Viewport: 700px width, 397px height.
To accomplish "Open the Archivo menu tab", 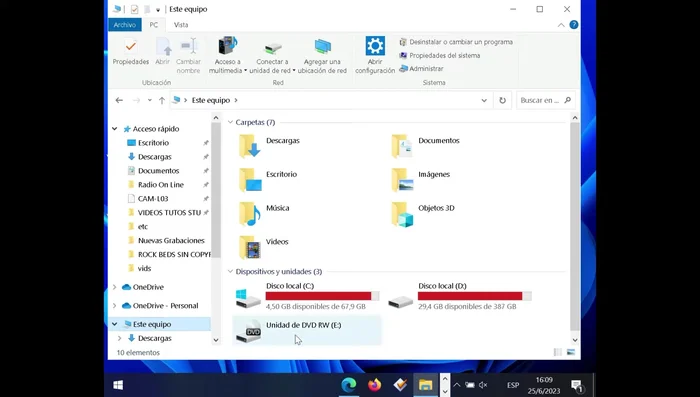I will pyautogui.click(x=125, y=25).
